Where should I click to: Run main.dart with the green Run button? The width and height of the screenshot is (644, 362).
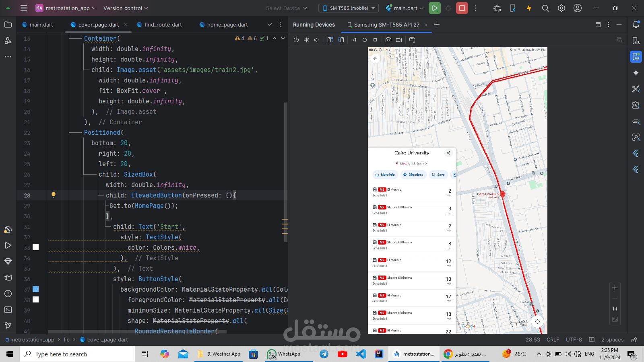click(434, 8)
